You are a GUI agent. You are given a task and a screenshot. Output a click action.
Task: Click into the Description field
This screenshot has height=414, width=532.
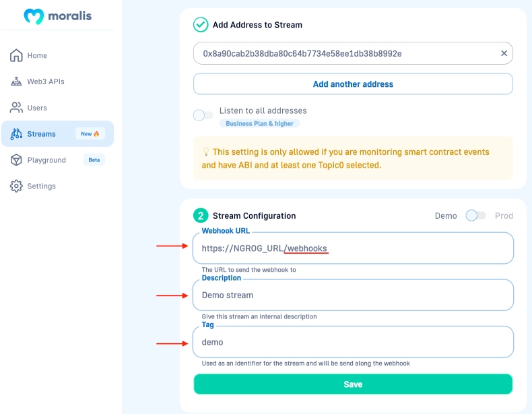pos(353,295)
